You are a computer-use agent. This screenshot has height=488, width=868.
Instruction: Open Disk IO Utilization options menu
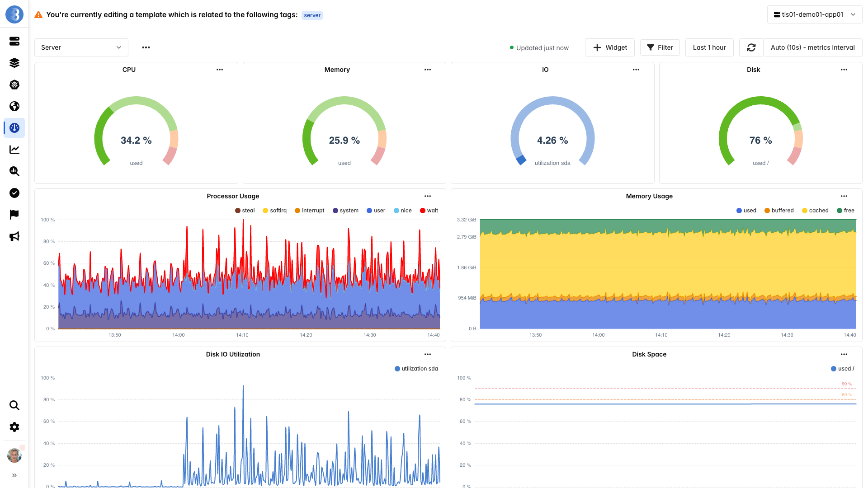[x=428, y=354]
